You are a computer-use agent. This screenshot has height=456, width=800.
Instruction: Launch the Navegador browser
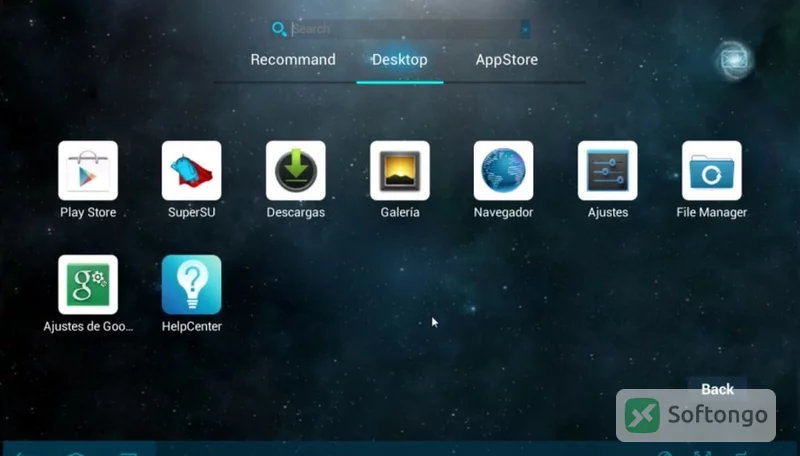[503, 171]
